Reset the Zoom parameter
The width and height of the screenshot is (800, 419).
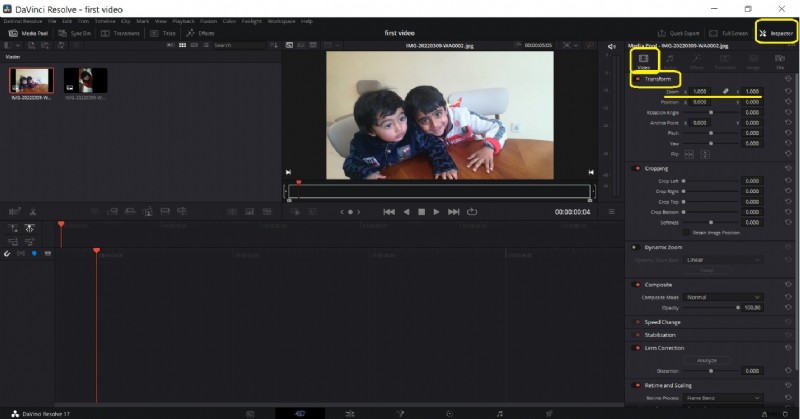point(788,91)
